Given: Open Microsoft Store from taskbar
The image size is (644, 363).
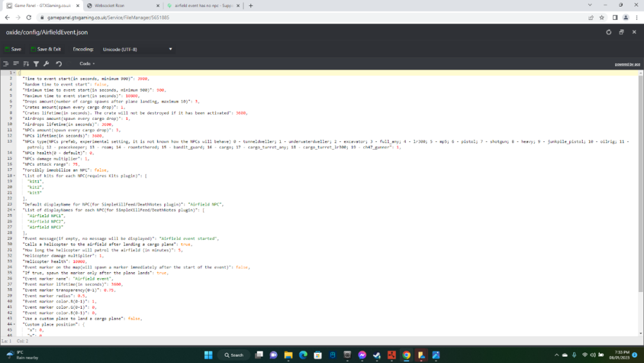Looking at the screenshot, I should pyautogui.click(x=318, y=355).
